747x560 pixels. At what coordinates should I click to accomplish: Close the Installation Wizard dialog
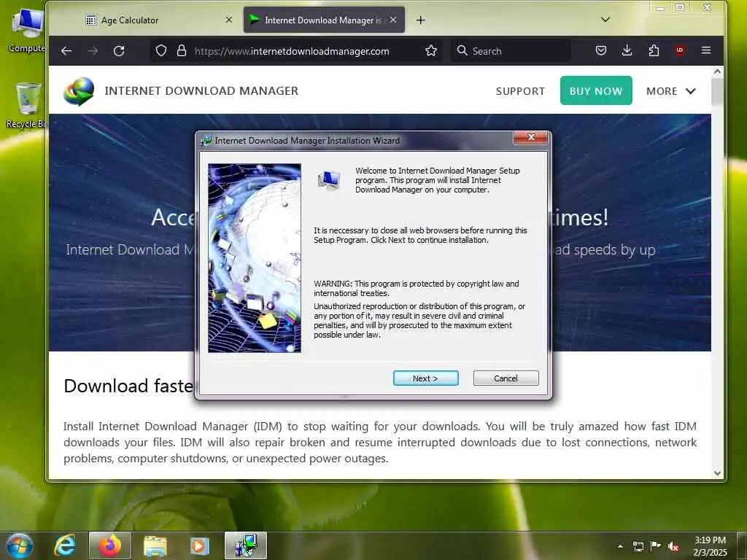(531, 138)
